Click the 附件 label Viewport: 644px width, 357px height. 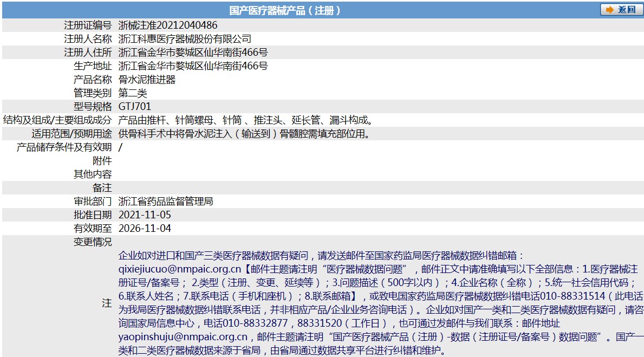(102, 161)
